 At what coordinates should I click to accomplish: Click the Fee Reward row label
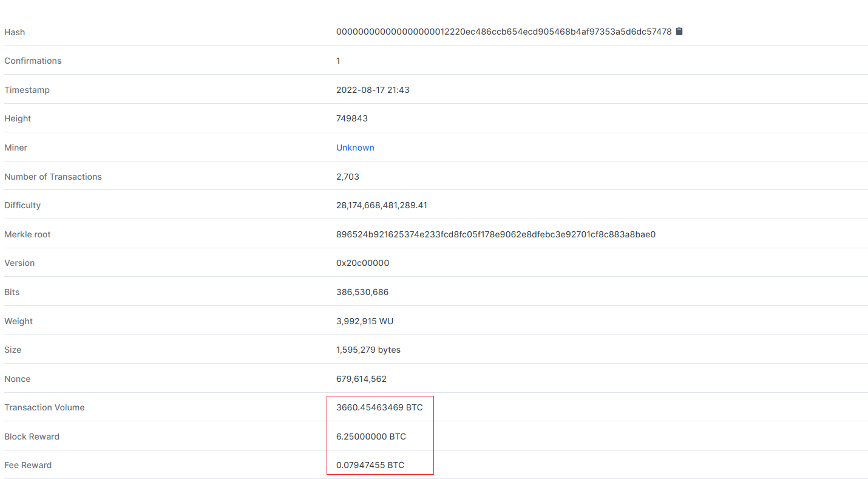pyautogui.click(x=28, y=465)
